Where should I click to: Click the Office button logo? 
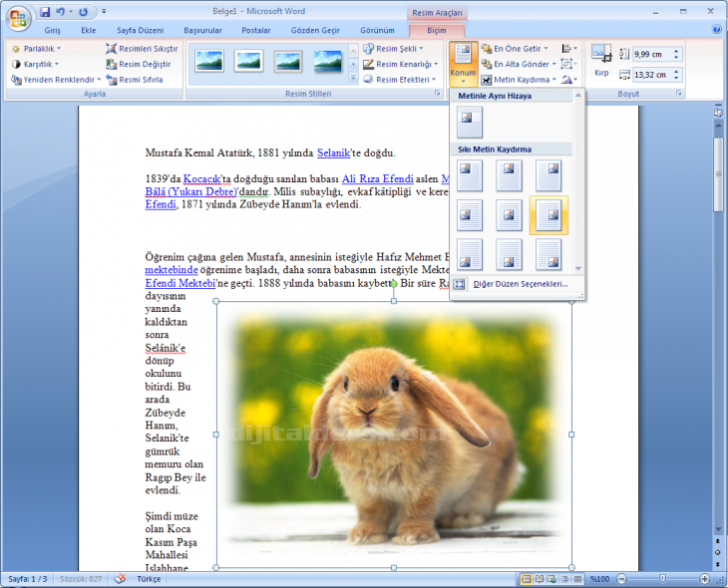(x=18, y=18)
